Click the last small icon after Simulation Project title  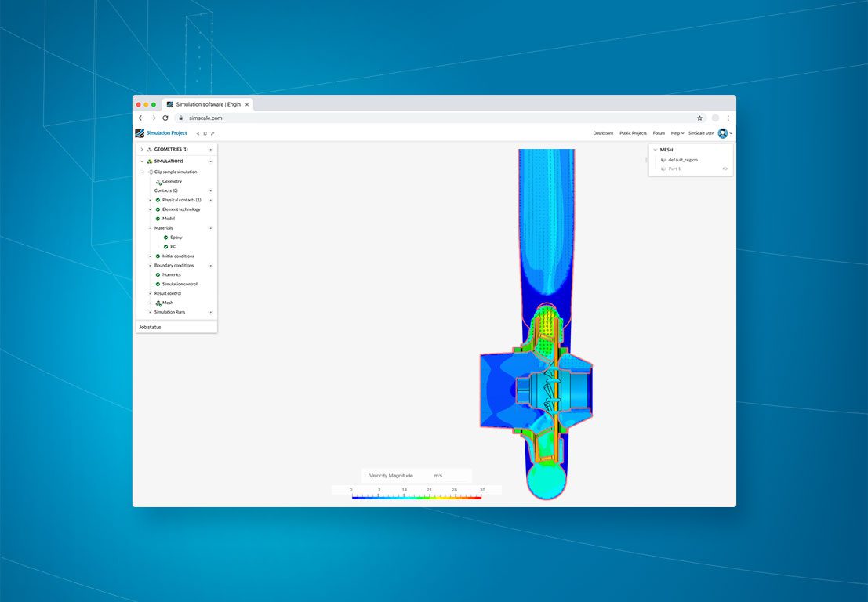tap(212, 133)
